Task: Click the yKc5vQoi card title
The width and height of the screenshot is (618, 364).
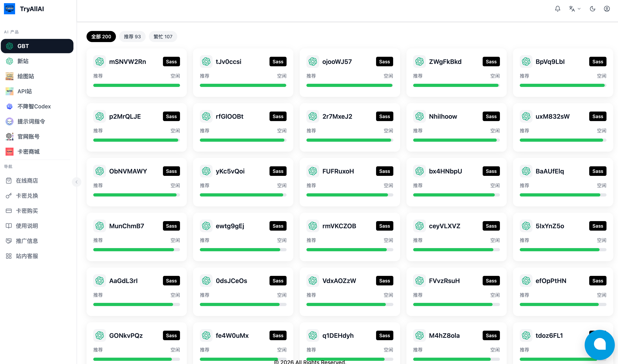Action: point(230,171)
